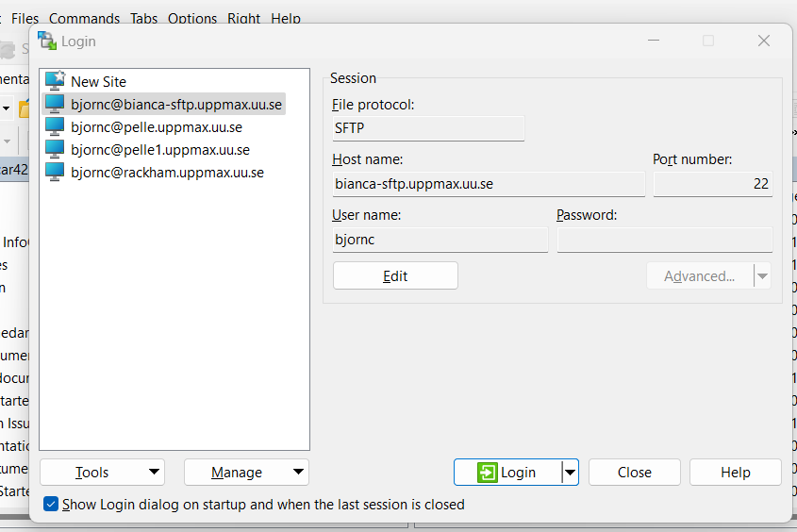Click the Advanced... button
The width and height of the screenshot is (797, 532).
point(700,276)
